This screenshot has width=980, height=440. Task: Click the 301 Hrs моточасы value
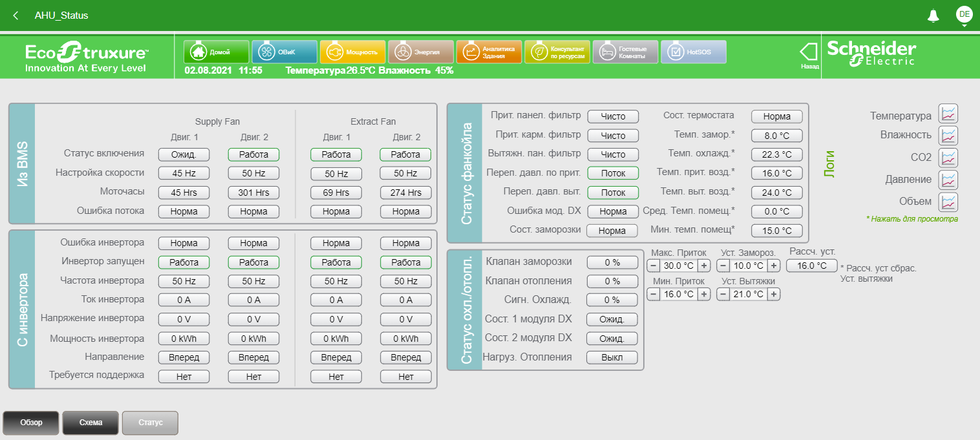click(253, 193)
